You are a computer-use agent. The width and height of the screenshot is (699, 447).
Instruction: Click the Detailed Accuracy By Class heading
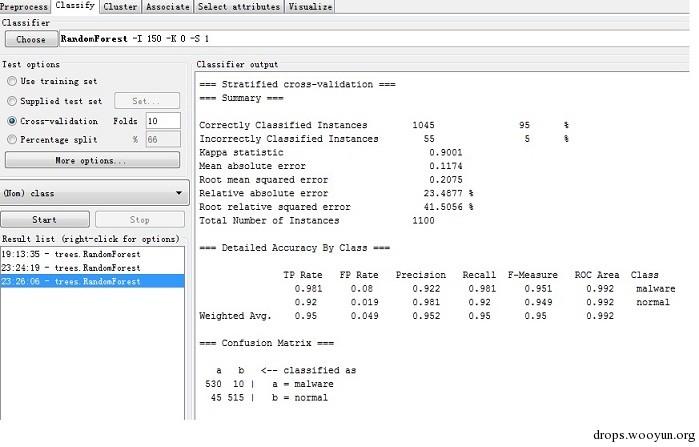[295, 248]
